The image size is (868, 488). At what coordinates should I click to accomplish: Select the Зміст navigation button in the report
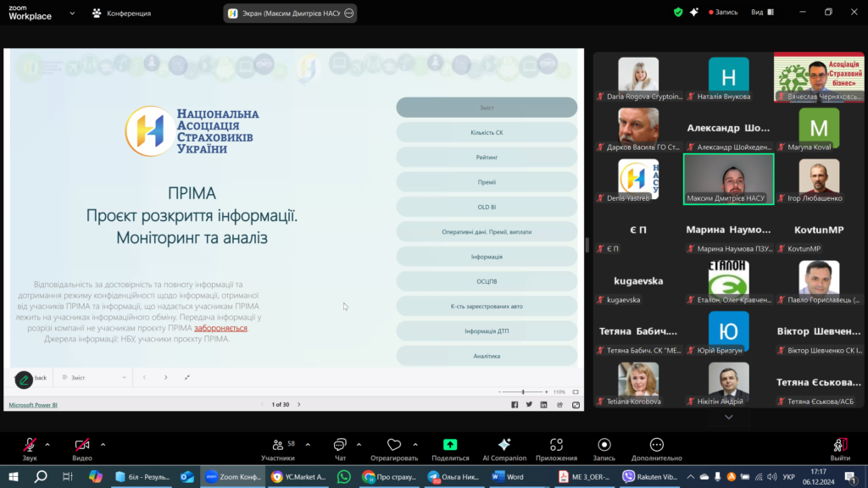487,108
